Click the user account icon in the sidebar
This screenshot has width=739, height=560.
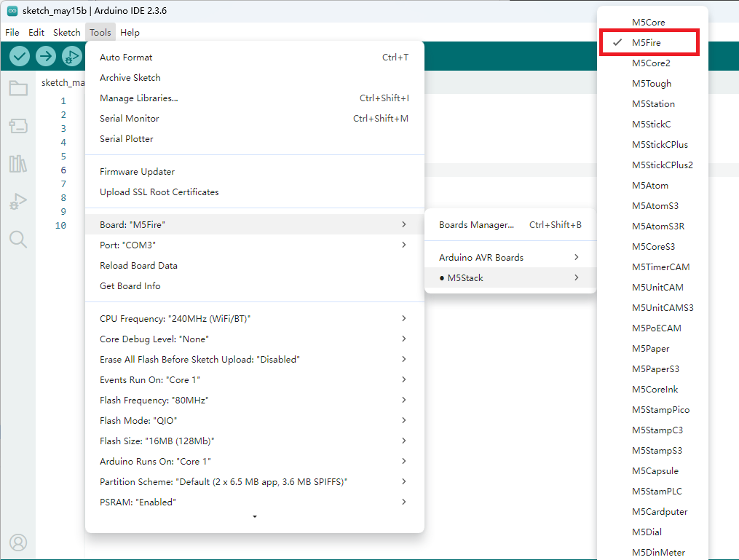[18, 543]
